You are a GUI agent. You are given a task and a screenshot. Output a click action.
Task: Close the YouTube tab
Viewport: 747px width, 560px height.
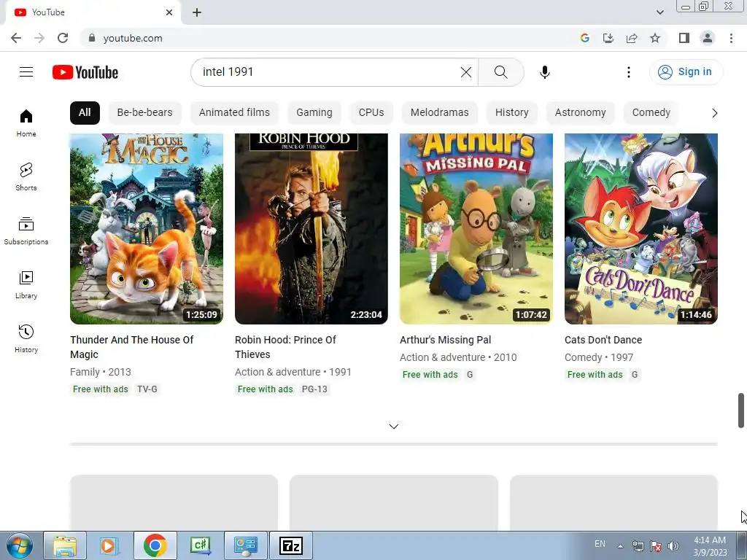(x=169, y=12)
